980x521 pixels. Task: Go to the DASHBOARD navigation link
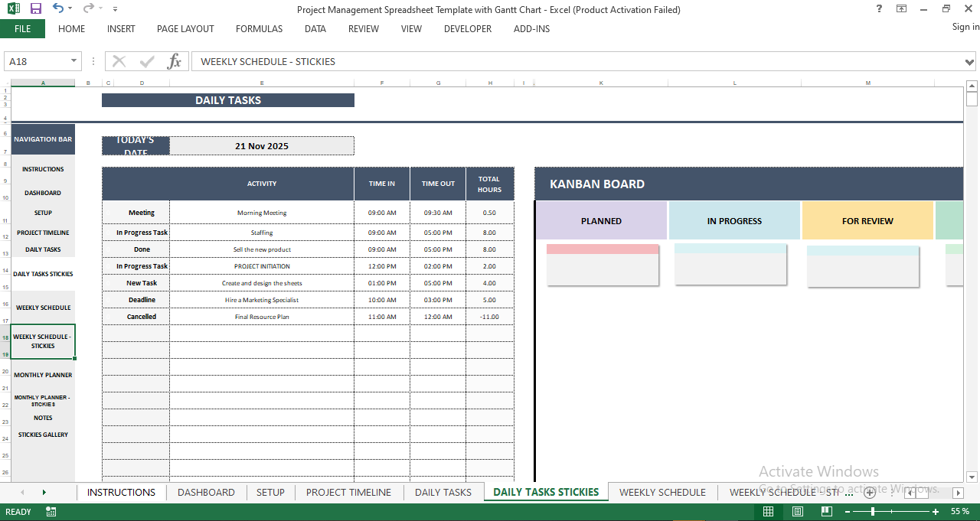[x=43, y=192]
